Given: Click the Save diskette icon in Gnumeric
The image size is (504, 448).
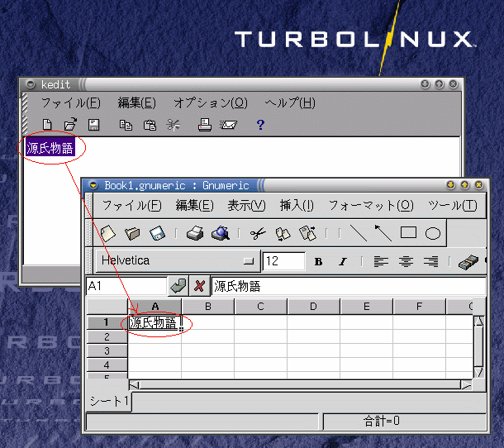Looking at the screenshot, I should click(x=157, y=233).
